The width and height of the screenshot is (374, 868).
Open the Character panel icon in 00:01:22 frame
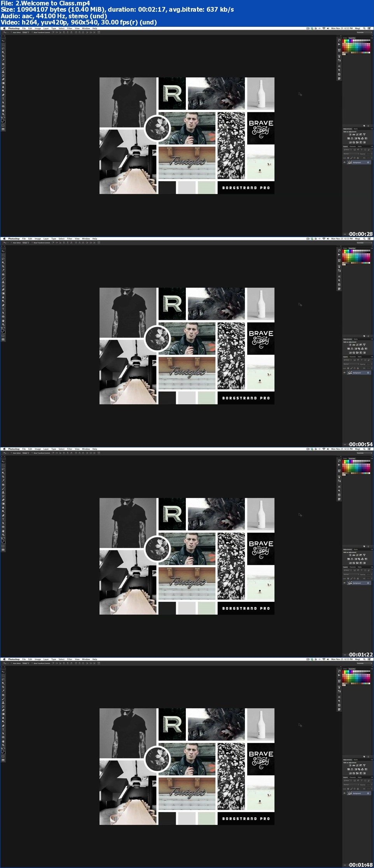click(339, 487)
